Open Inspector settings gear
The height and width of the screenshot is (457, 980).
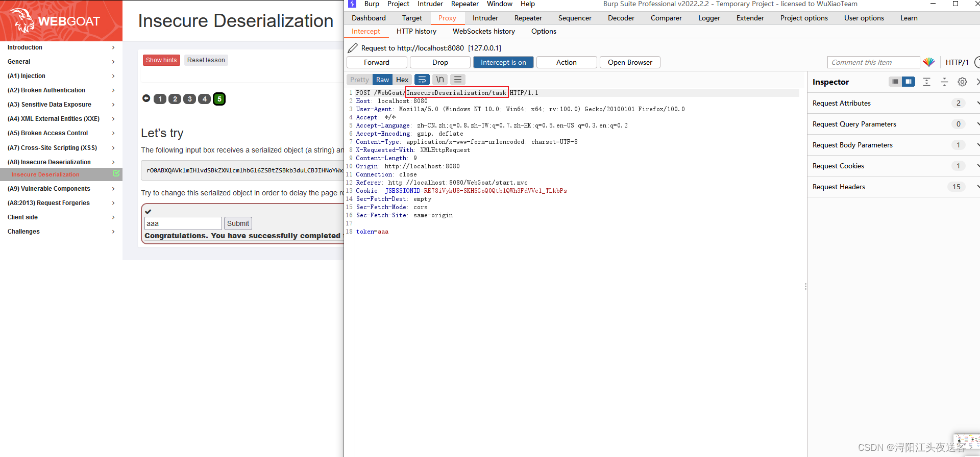point(962,82)
